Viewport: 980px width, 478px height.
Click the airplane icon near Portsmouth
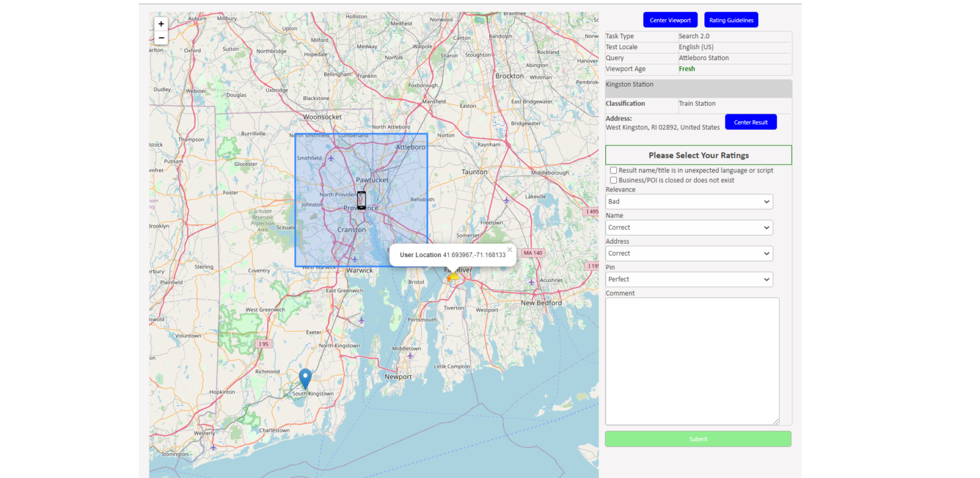[x=361, y=321]
